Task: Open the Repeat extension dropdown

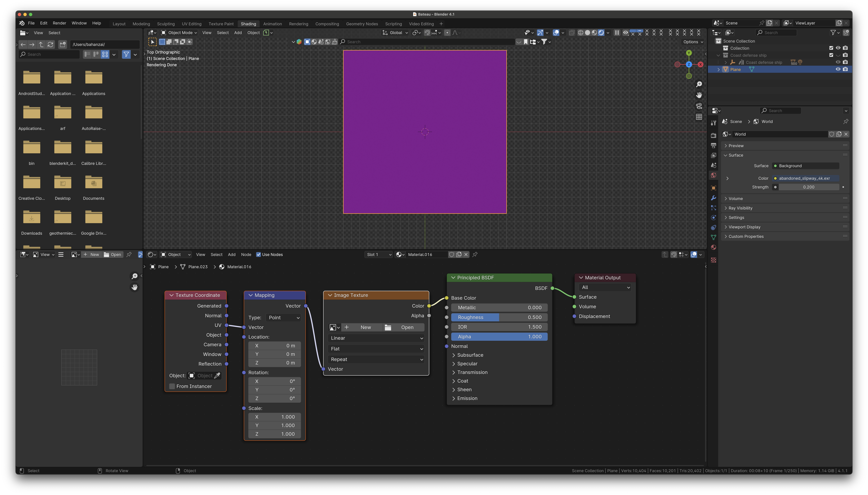Action: 376,359
